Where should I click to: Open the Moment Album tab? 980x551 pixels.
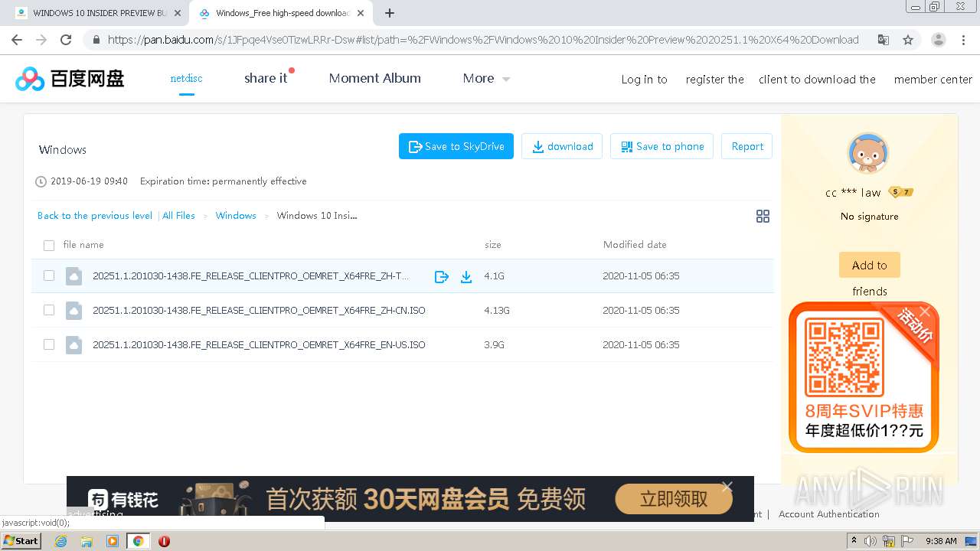coord(374,78)
